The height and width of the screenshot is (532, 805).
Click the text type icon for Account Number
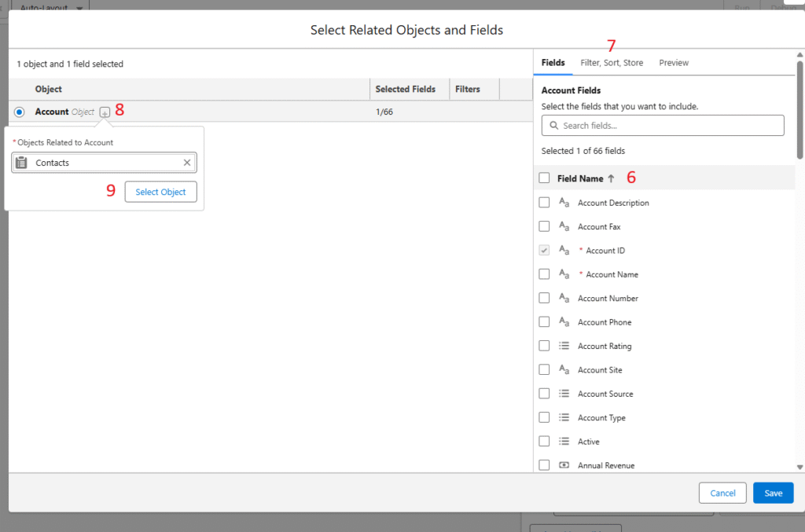point(564,298)
